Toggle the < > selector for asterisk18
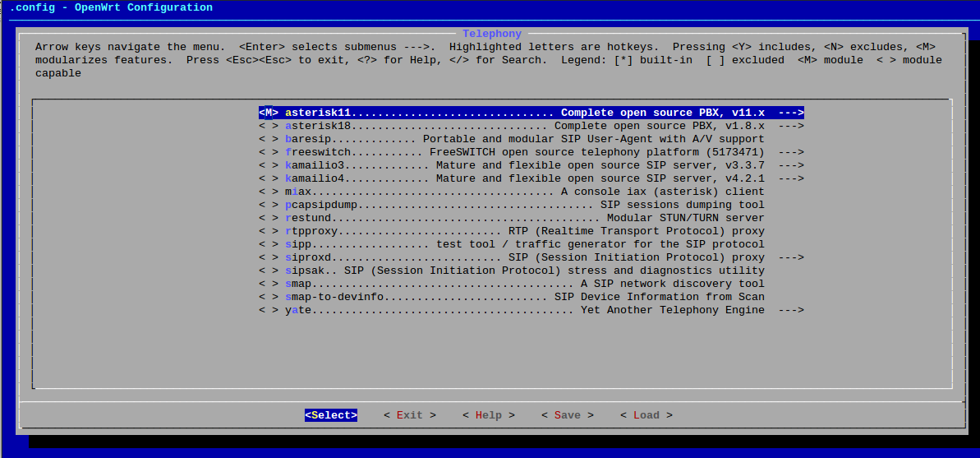 coord(268,126)
